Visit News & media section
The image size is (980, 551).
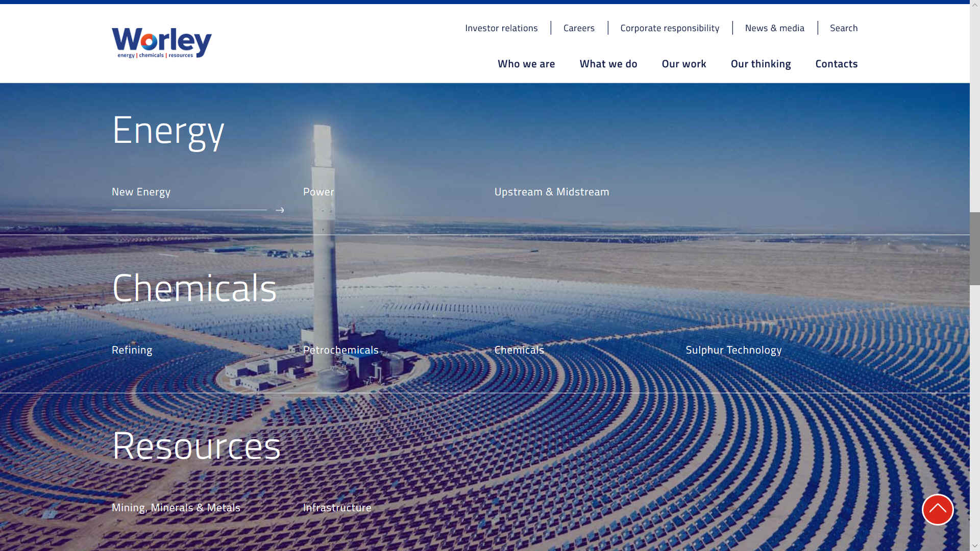(x=774, y=28)
